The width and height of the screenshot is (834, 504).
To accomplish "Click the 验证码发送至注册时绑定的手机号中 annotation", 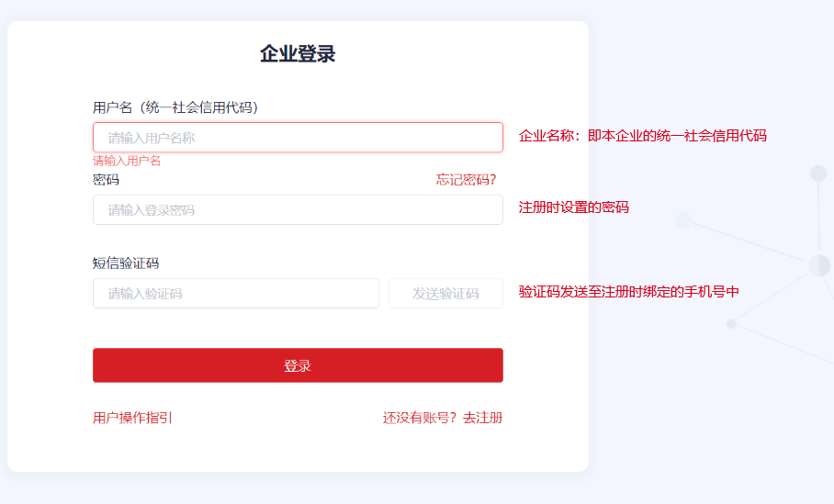I will tap(628, 292).
